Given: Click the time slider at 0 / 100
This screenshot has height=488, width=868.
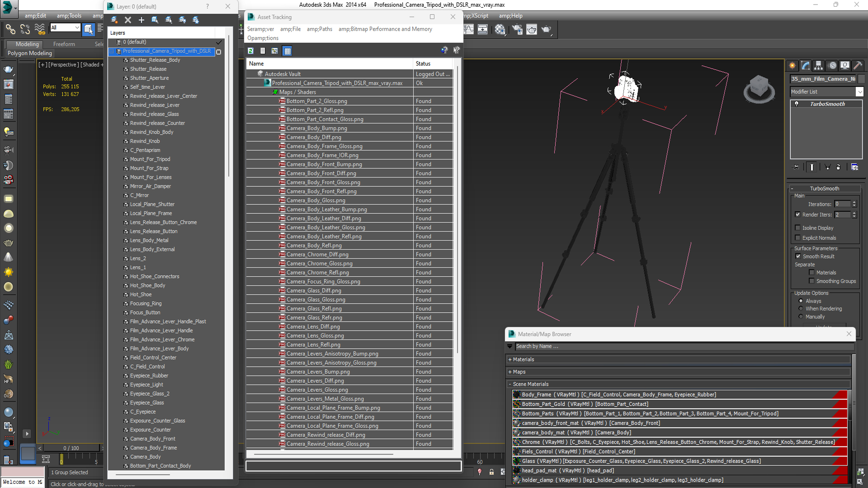Looking at the screenshot, I should pos(71,448).
